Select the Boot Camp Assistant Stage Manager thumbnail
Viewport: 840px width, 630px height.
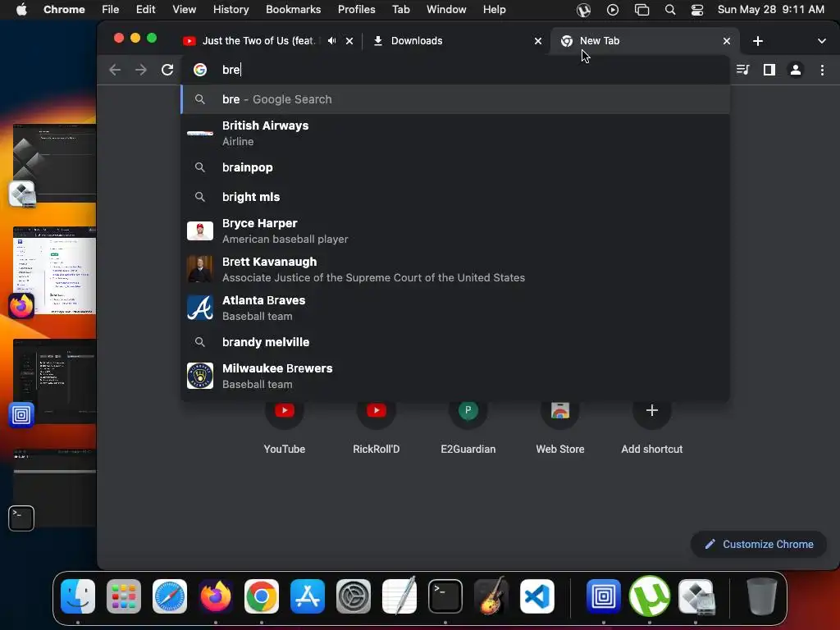[55, 163]
